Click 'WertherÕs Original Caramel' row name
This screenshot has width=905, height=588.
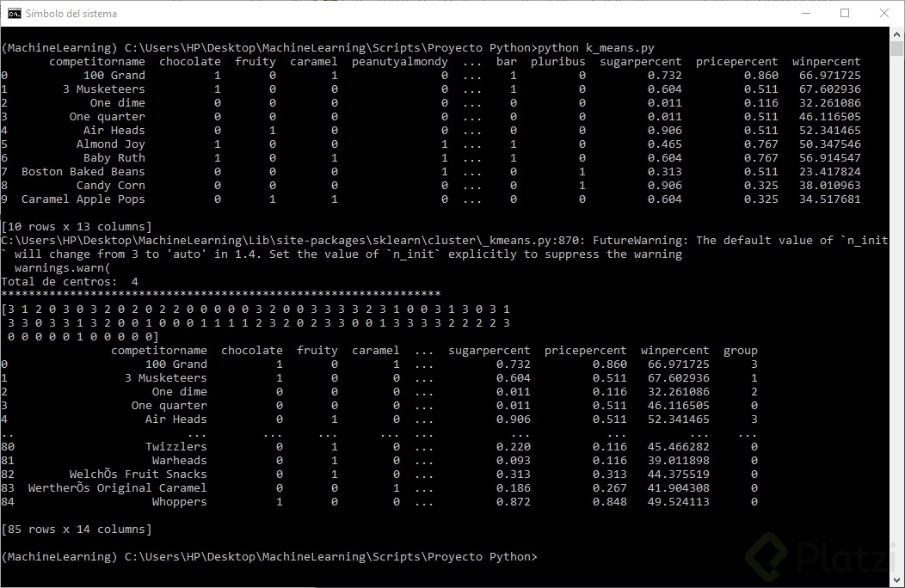[117, 488]
